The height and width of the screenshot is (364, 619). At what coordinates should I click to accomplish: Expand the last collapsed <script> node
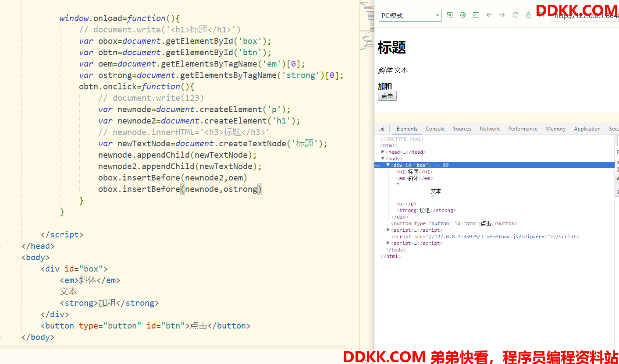388,243
